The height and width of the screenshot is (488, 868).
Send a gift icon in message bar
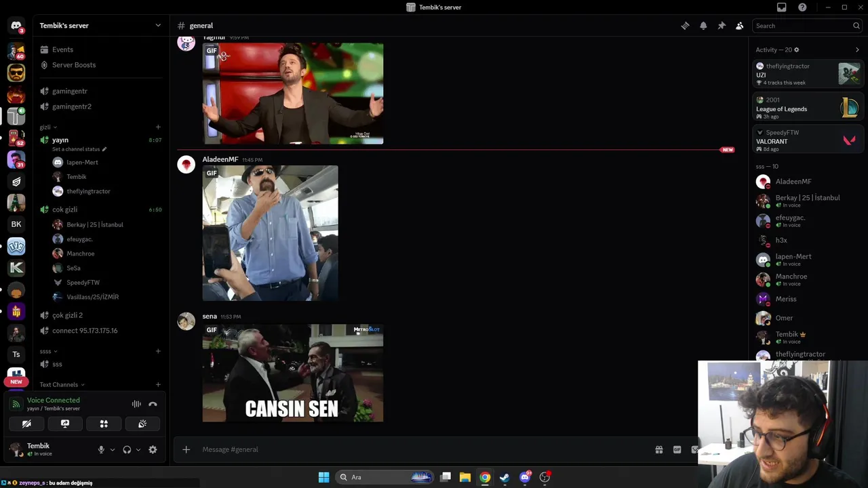[658, 449]
